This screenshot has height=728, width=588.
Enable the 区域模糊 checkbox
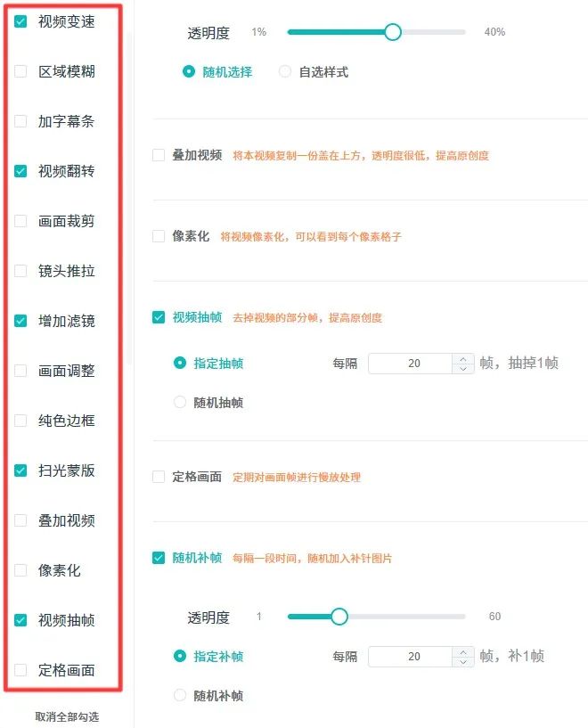[x=20, y=71]
